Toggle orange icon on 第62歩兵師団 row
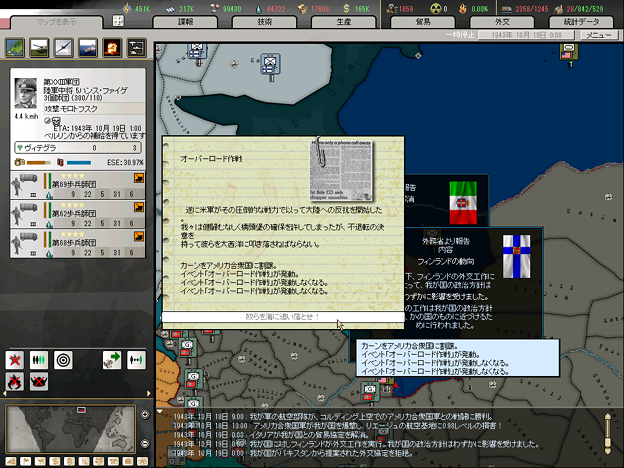The width and height of the screenshot is (624, 468). 139,207
